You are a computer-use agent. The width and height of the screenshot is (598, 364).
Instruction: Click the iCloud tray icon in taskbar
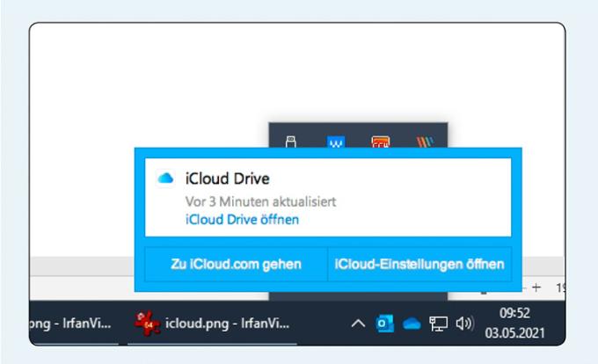(412, 324)
